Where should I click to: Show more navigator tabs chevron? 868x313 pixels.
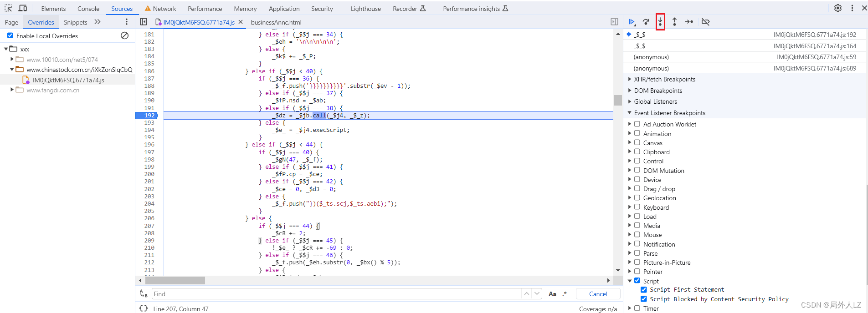(97, 22)
